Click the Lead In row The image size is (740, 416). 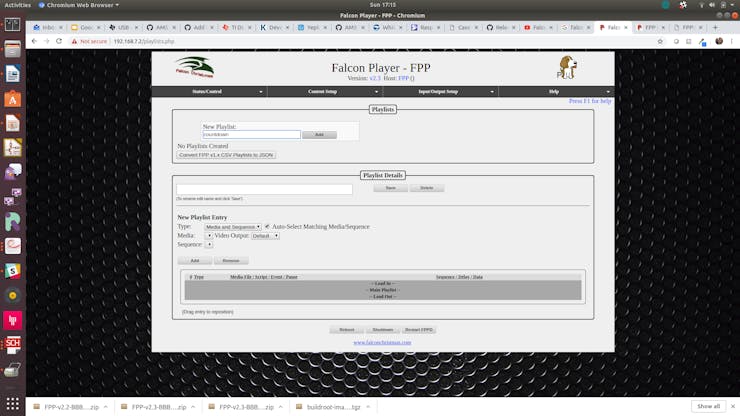coord(383,283)
